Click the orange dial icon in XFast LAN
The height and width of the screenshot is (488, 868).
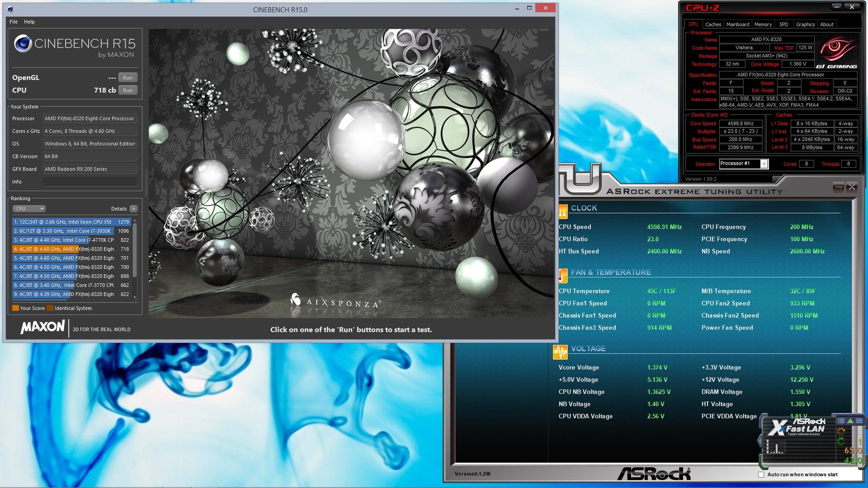click(841, 431)
